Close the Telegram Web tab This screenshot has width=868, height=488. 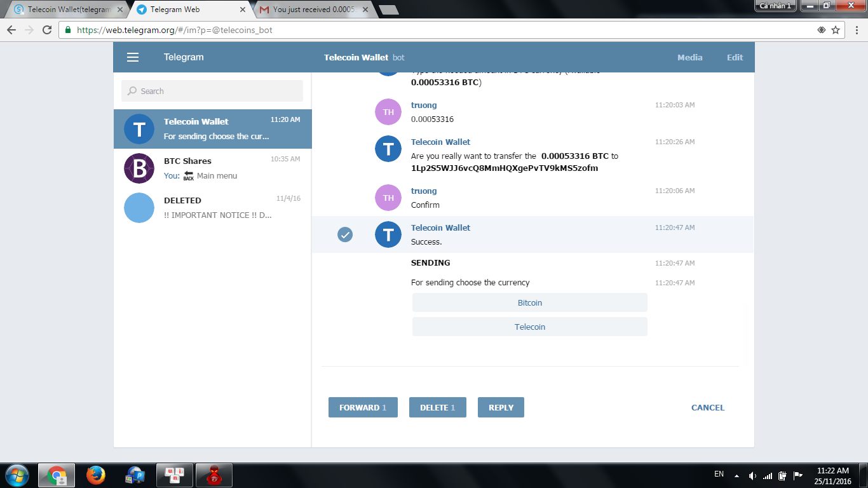(243, 10)
